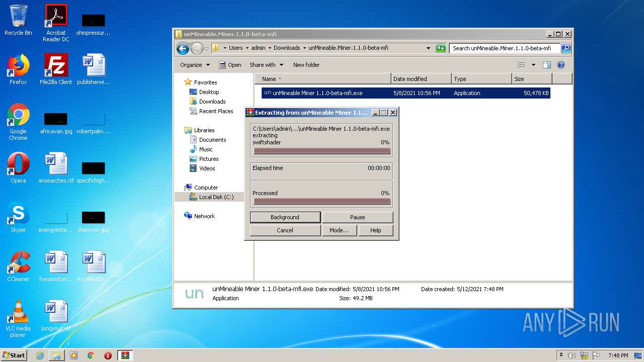644x362 pixels.
Task: Cancel the extraction
Action: (285, 230)
